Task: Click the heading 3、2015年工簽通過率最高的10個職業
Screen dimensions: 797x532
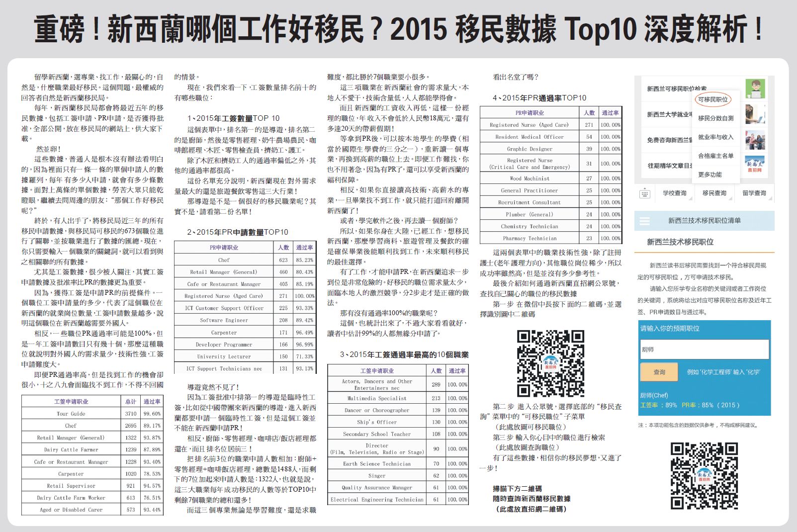Action: [x=404, y=355]
